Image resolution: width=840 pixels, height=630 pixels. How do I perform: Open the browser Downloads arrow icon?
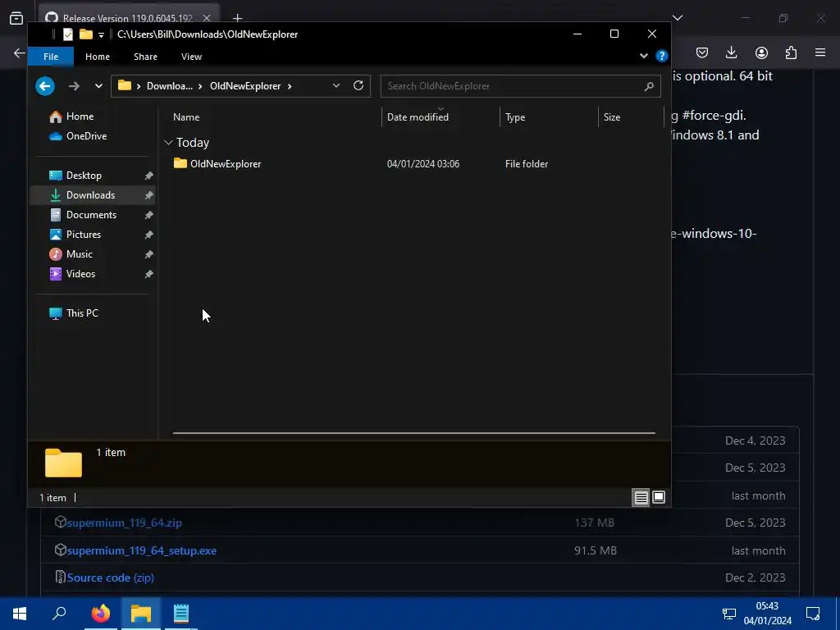(731, 52)
